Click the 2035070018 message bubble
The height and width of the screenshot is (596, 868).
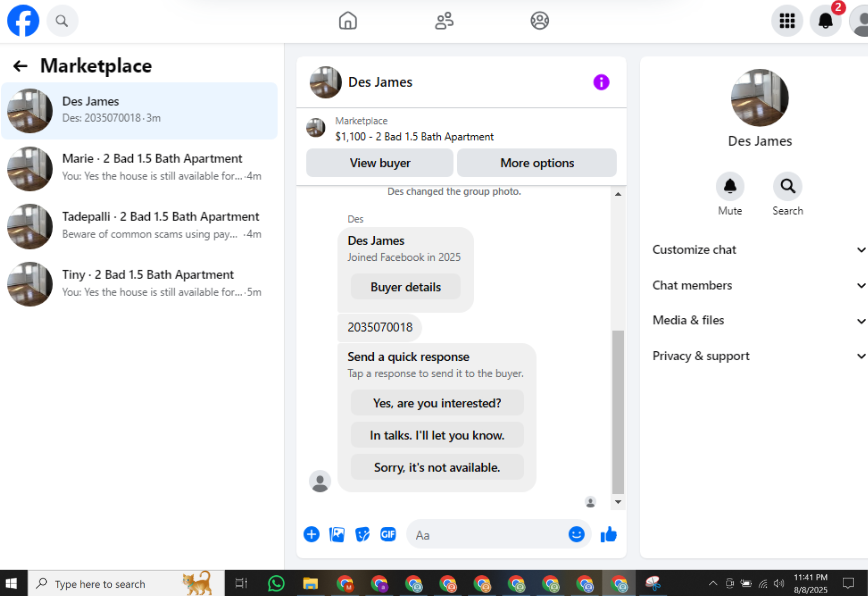coord(380,327)
